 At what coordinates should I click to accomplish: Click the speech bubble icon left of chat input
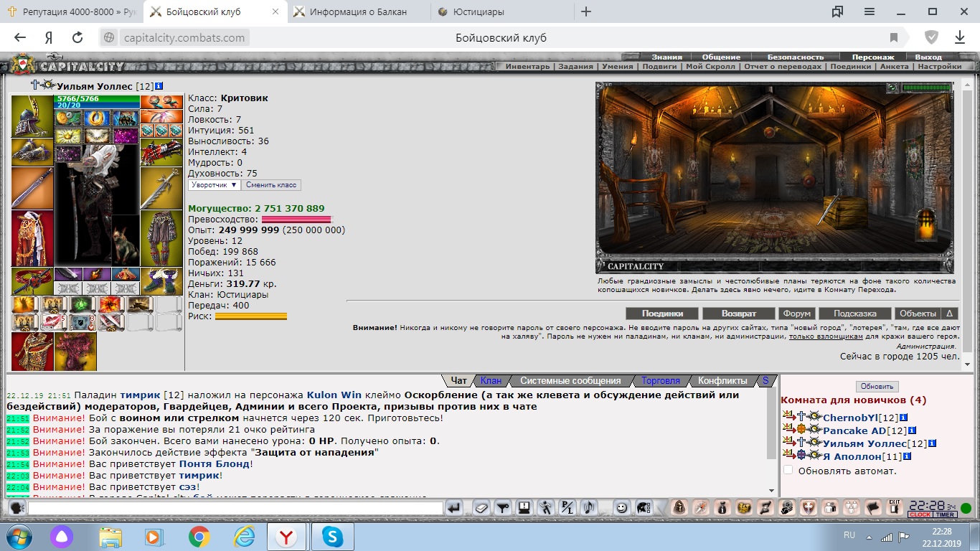[17, 508]
